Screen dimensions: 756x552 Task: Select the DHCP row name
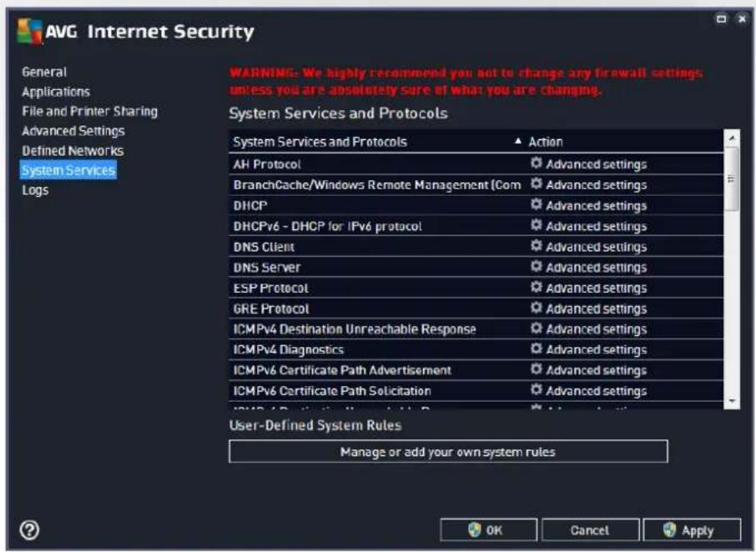coord(250,206)
